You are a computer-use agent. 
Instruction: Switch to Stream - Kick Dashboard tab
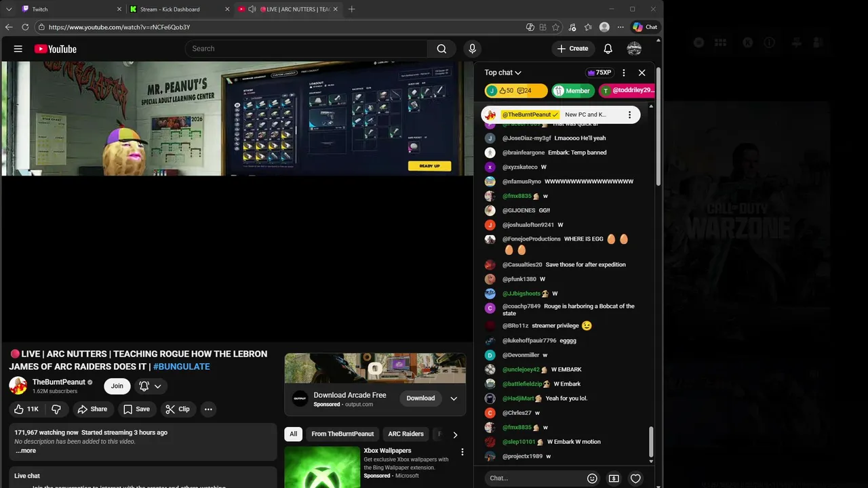click(x=180, y=9)
